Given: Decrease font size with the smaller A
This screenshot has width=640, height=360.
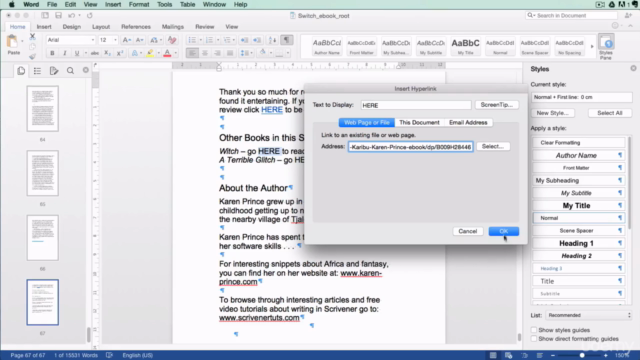Looking at the screenshot, I should (x=139, y=40).
